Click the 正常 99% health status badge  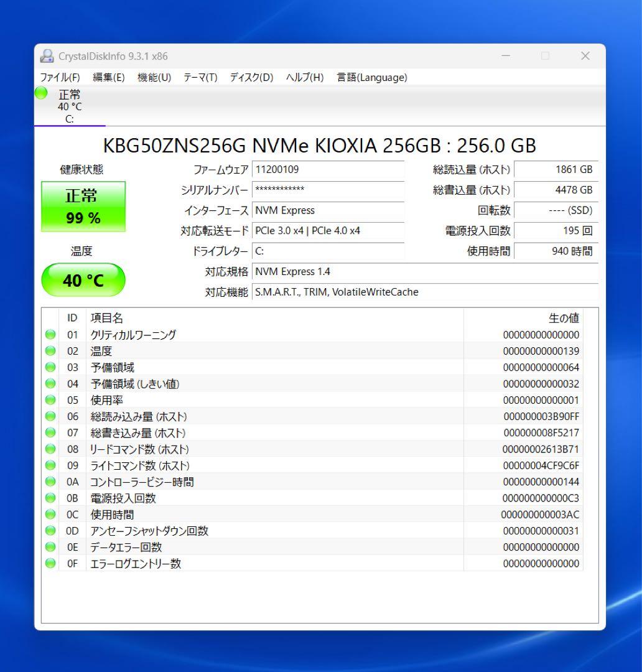coord(83,206)
